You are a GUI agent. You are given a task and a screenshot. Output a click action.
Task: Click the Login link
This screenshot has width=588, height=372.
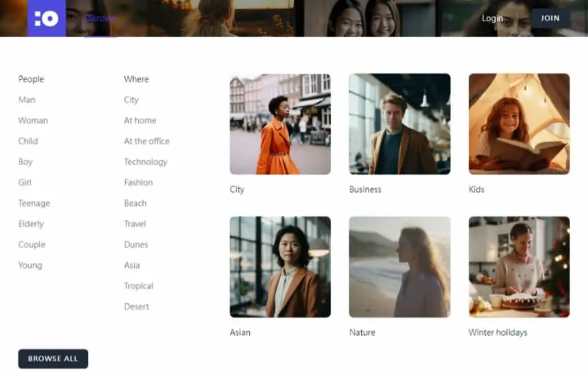tap(492, 18)
